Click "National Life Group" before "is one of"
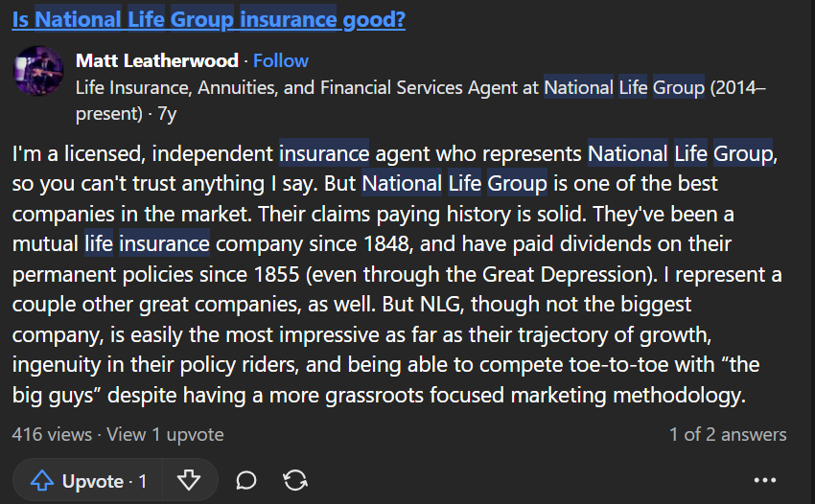Screen dimensions: 815x504 pyautogui.click(x=454, y=183)
